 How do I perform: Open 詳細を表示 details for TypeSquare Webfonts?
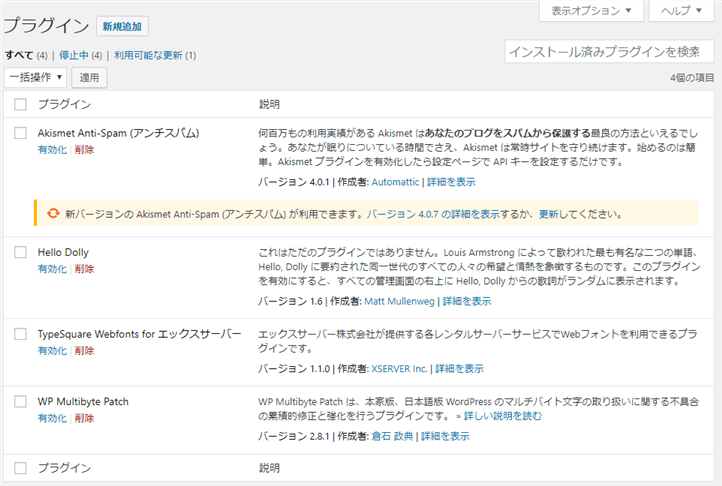click(459, 369)
